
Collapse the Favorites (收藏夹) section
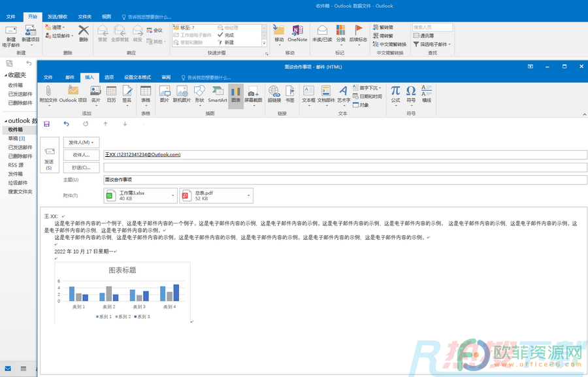coord(6,75)
